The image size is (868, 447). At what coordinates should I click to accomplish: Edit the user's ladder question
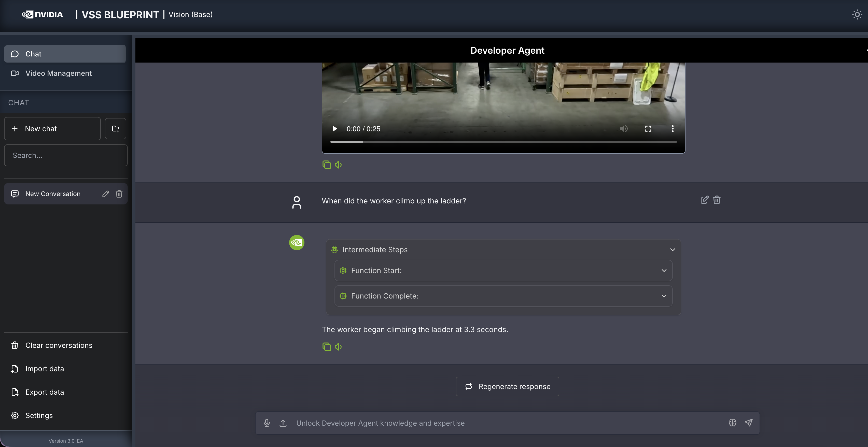[x=704, y=200]
